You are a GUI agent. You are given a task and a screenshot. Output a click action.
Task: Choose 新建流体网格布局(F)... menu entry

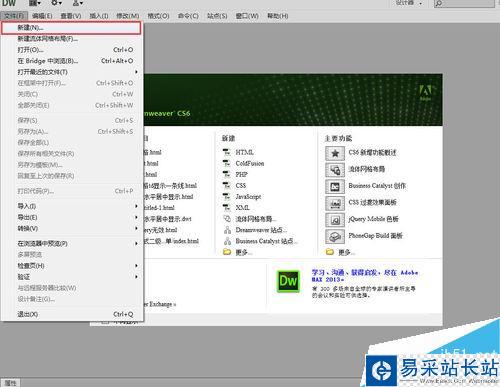[x=72, y=39]
